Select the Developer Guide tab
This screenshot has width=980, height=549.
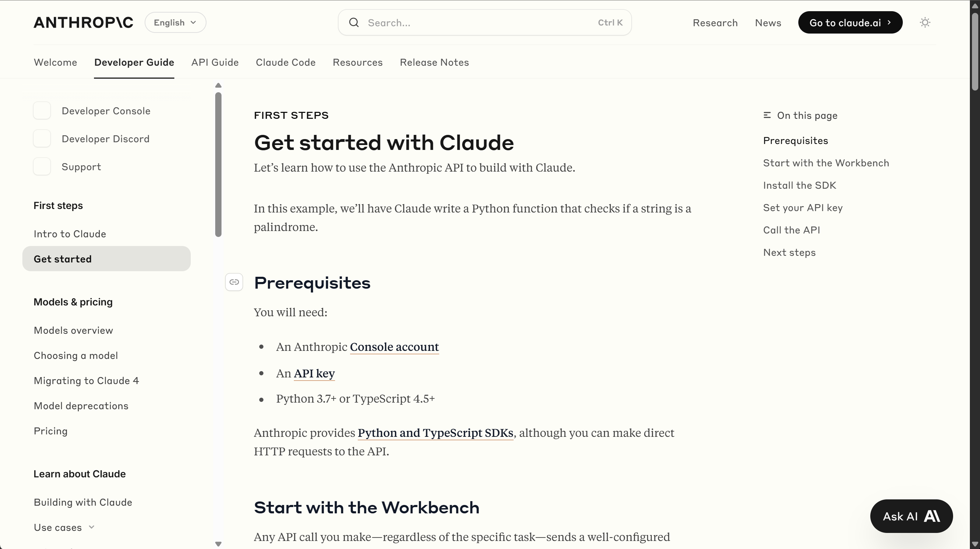pos(134,63)
